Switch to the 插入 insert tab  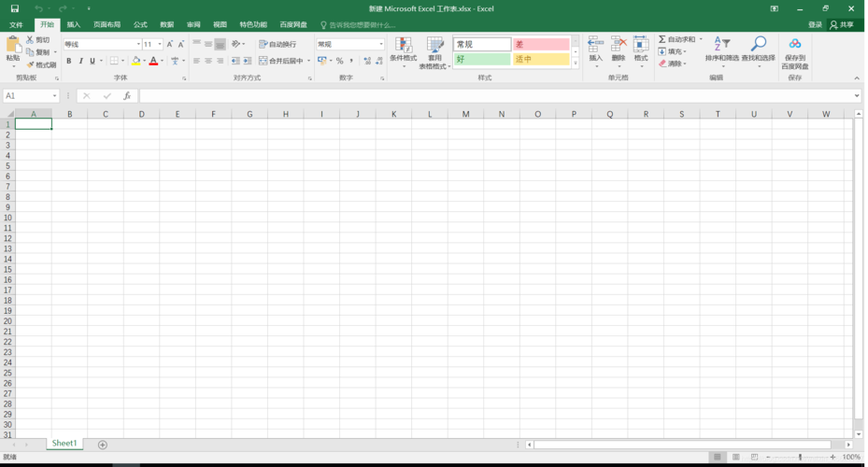73,25
